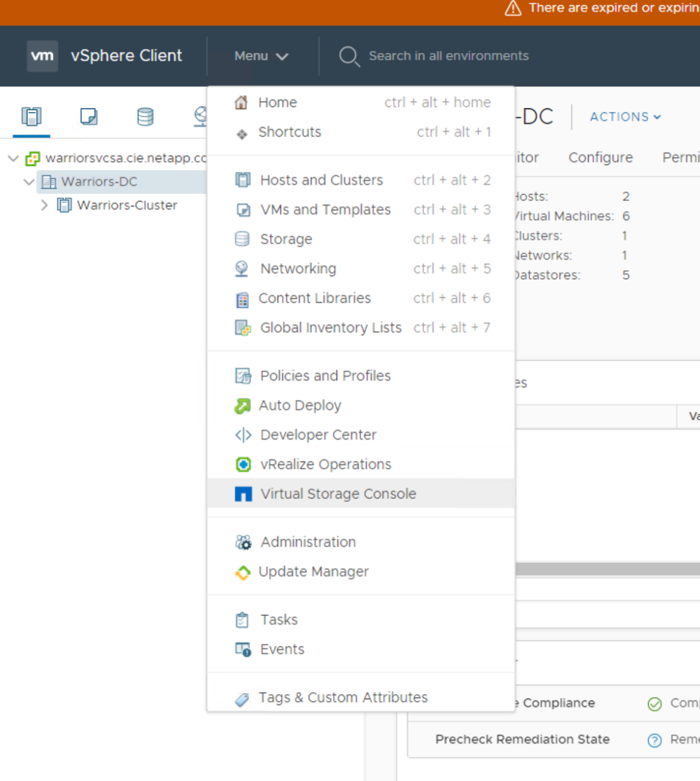Click the warning icon in orange banner

coord(513,8)
